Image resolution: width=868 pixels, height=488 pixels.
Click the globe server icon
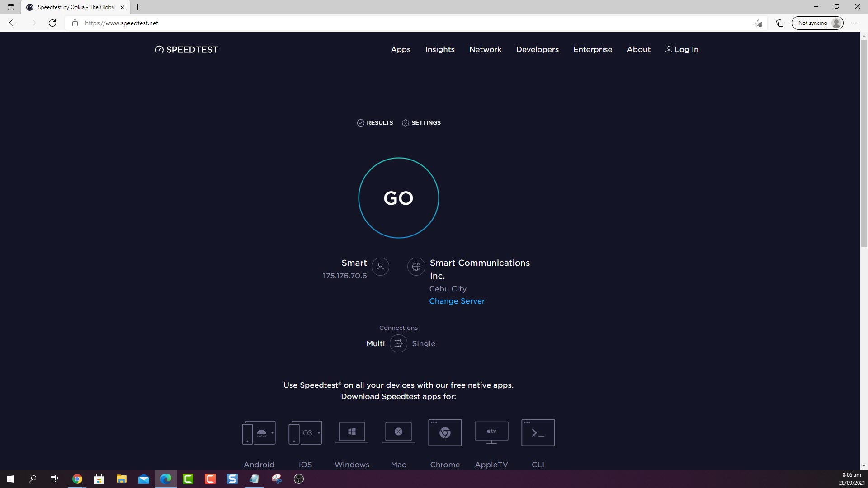[416, 267]
